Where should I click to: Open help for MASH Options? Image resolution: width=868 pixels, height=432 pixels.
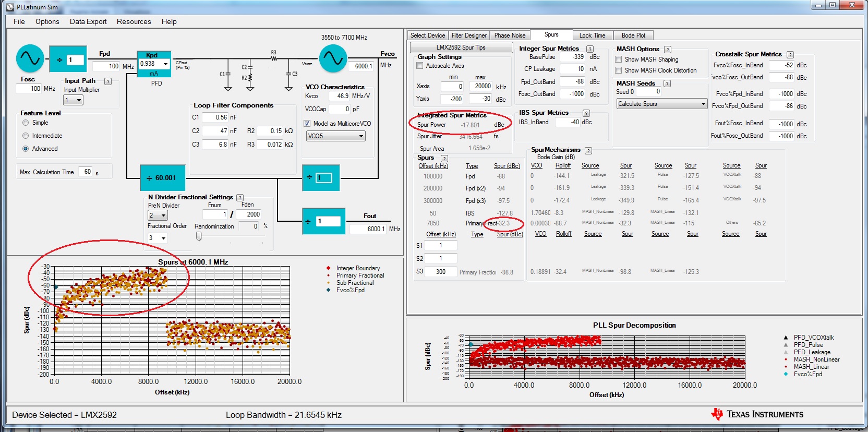pos(668,50)
